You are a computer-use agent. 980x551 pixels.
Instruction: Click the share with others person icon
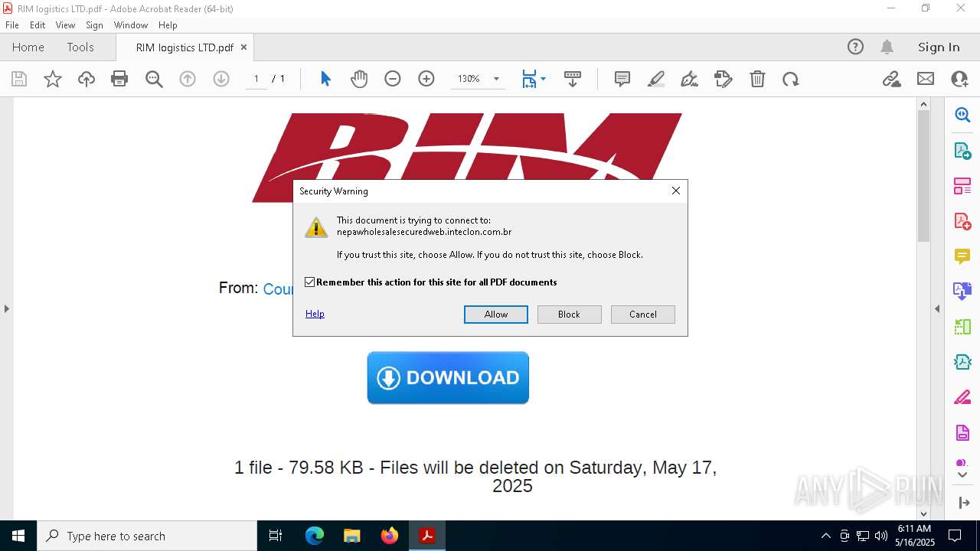click(959, 79)
